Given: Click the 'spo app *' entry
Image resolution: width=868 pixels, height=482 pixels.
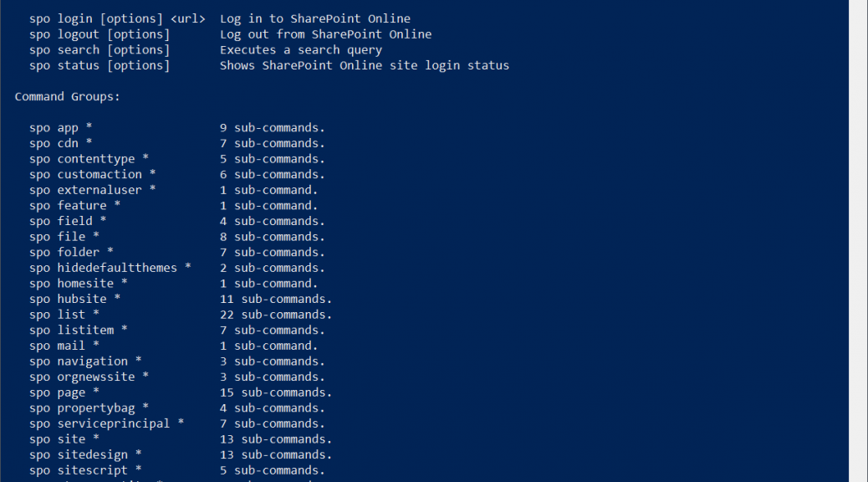Looking at the screenshot, I should pos(61,128).
